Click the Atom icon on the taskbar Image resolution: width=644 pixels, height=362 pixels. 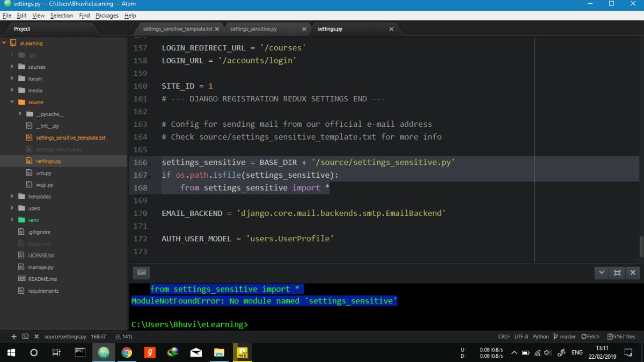coord(104,353)
